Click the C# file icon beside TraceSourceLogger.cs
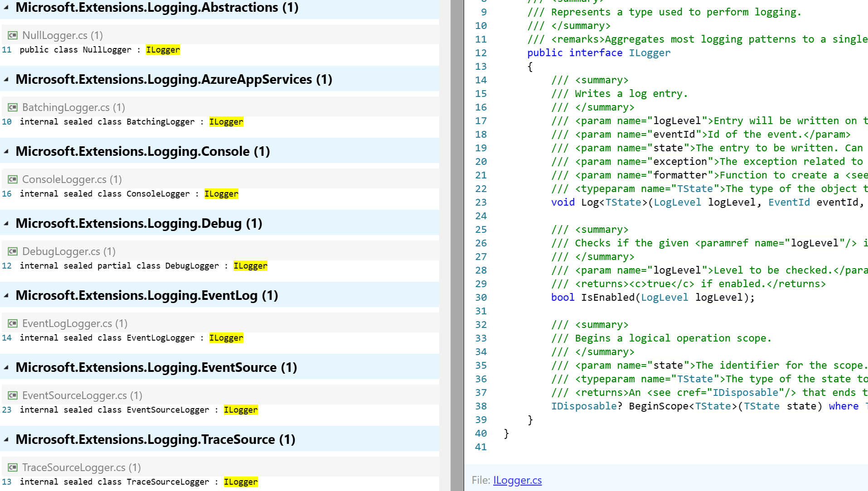This screenshot has height=491, width=868. pos(13,467)
